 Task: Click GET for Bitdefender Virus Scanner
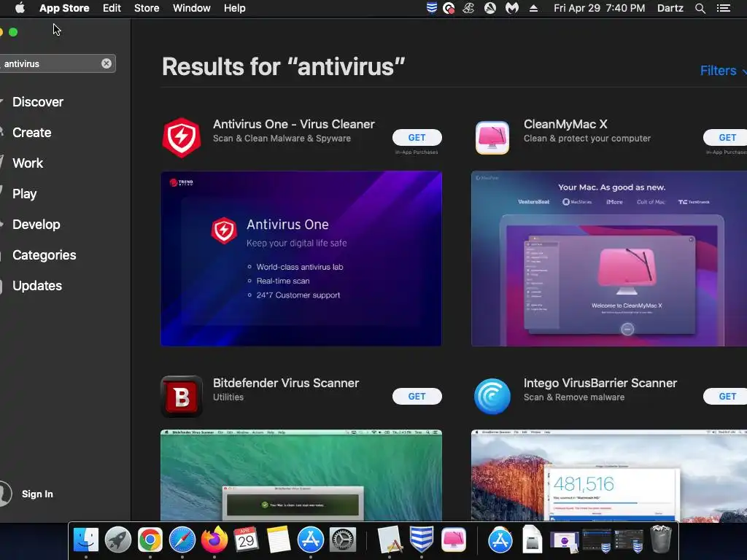417,396
